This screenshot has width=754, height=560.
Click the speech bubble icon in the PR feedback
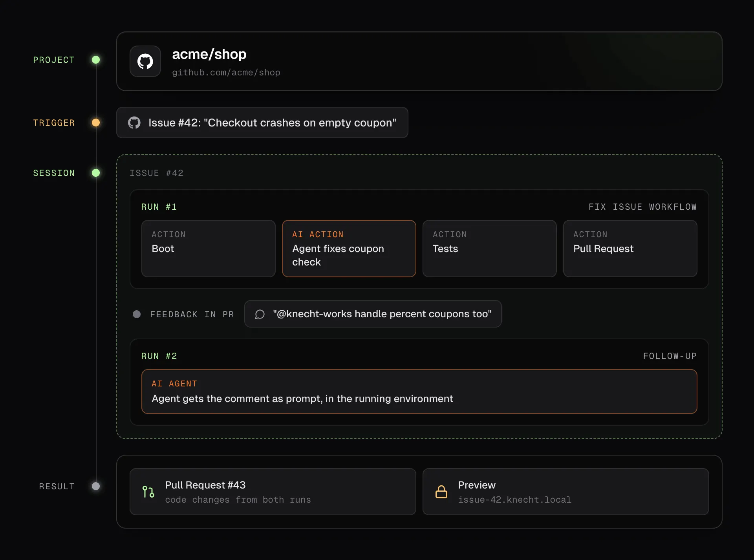[260, 314]
